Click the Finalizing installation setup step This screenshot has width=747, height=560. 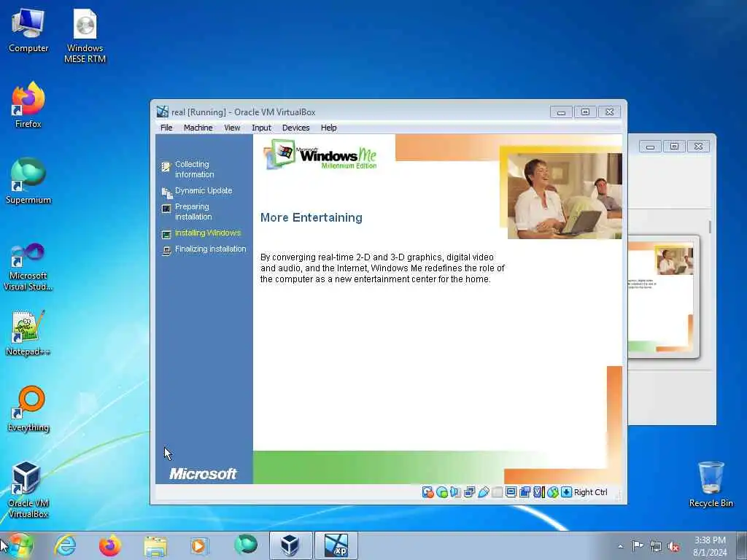click(204, 249)
